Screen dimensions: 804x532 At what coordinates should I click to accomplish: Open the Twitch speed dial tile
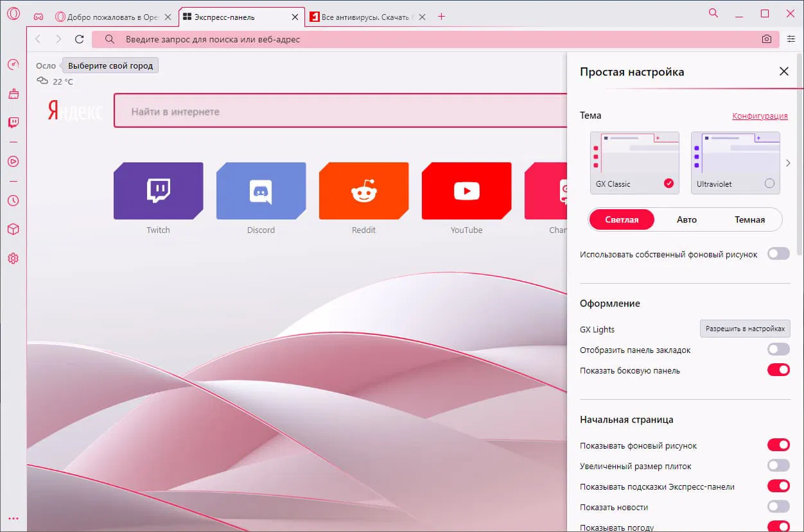[158, 191]
